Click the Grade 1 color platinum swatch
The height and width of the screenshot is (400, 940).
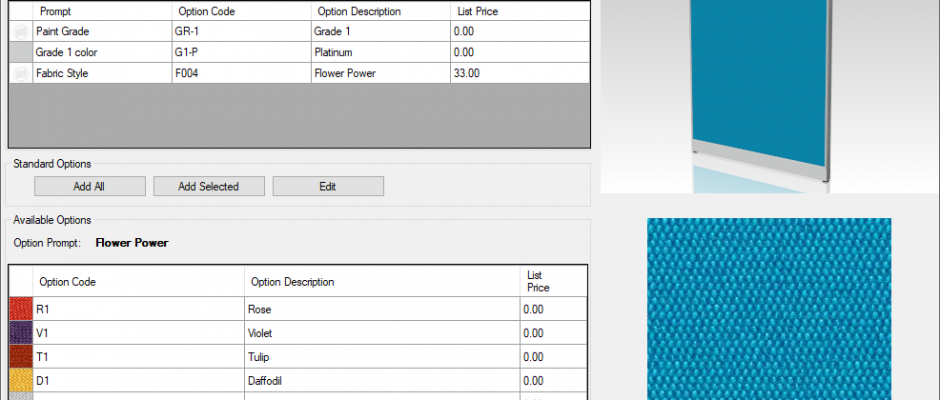tap(21, 52)
